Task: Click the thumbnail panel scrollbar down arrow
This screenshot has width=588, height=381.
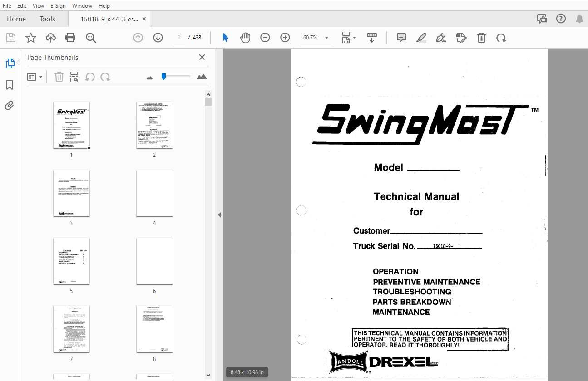Action: click(x=208, y=376)
